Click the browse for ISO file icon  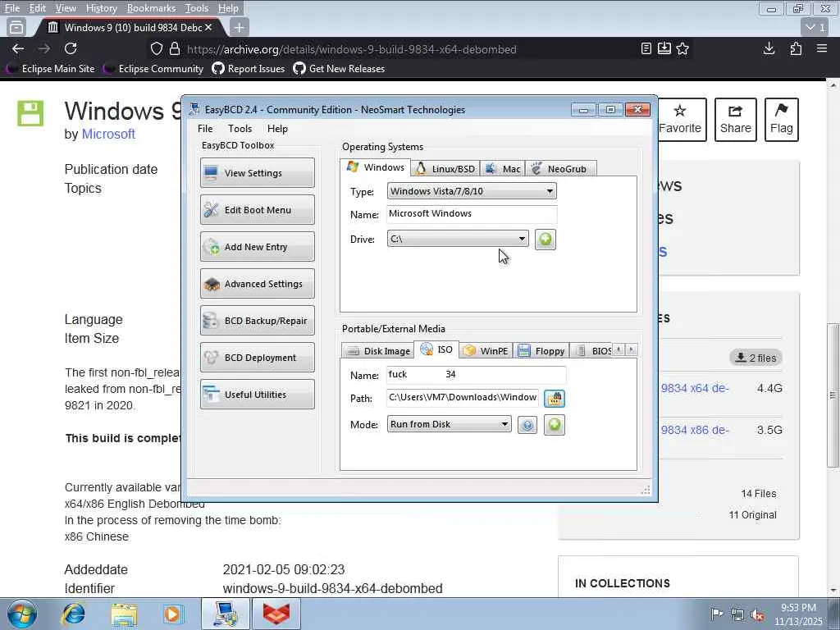[x=555, y=398]
